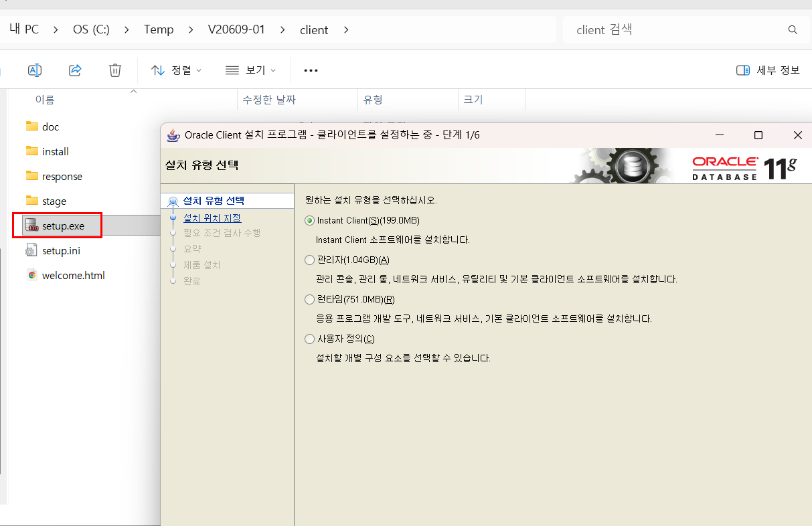The width and height of the screenshot is (812, 526).
Task: Click 설치 유형 선택 step in sidebar
Action: pos(214,200)
